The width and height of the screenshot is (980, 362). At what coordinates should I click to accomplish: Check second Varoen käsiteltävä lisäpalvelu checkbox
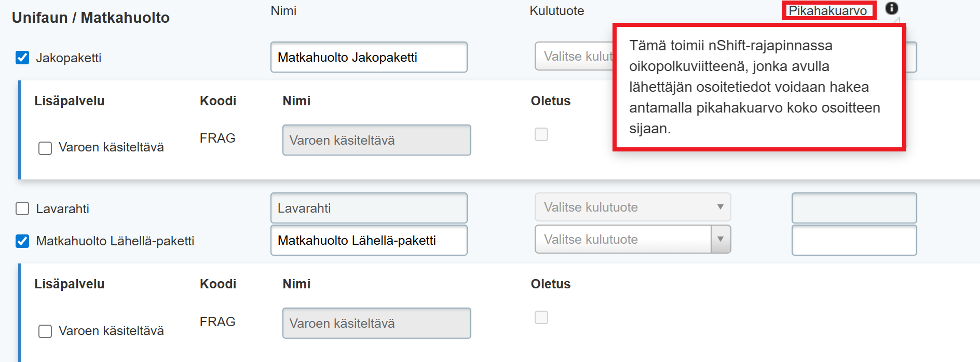point(45,331)
